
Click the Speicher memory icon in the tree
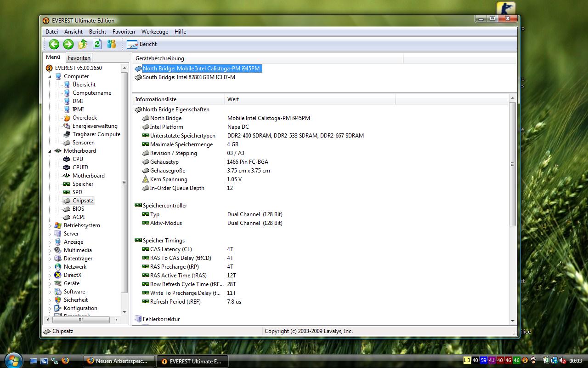click(x=67, y=184)
